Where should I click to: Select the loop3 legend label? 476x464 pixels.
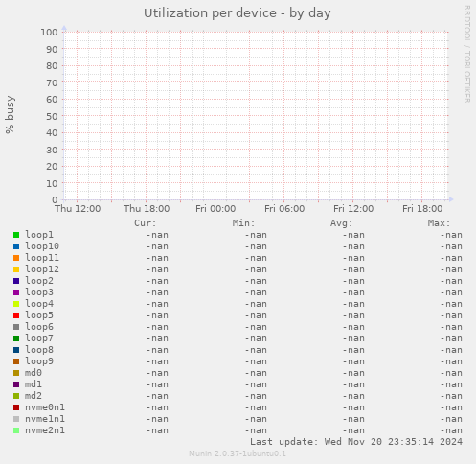click(x=39, y=292)
